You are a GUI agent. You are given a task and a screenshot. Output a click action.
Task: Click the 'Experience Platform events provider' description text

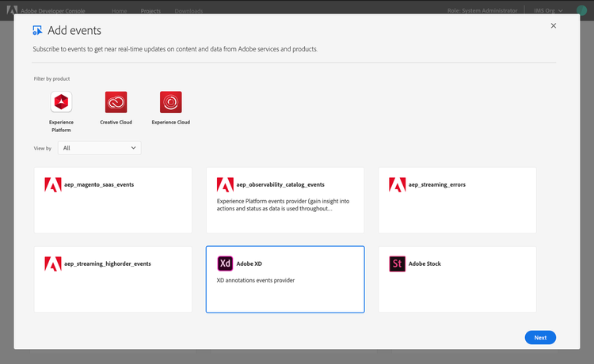283,205
